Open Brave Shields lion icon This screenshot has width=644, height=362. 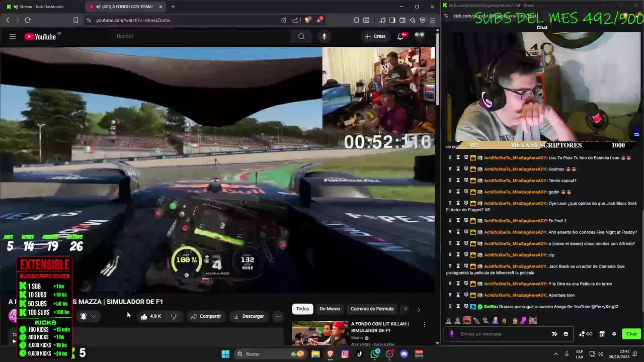pyautogui.click(x=308, y=20)
